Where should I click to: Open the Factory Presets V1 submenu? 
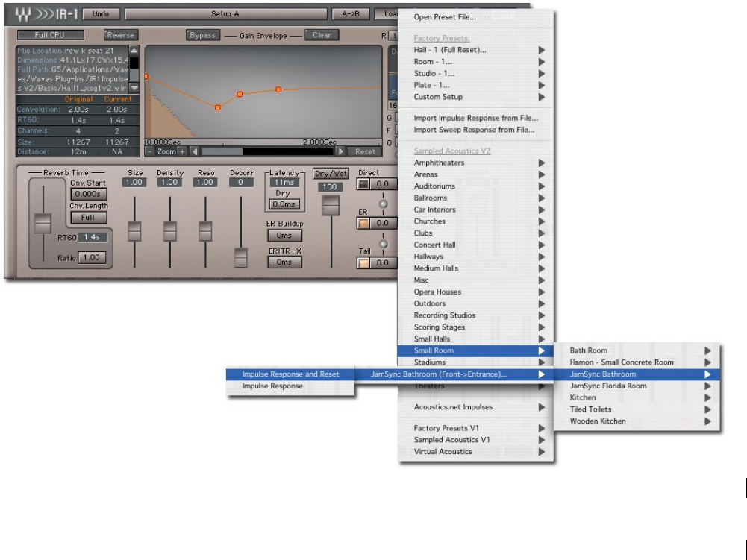[x=476, y=428]
